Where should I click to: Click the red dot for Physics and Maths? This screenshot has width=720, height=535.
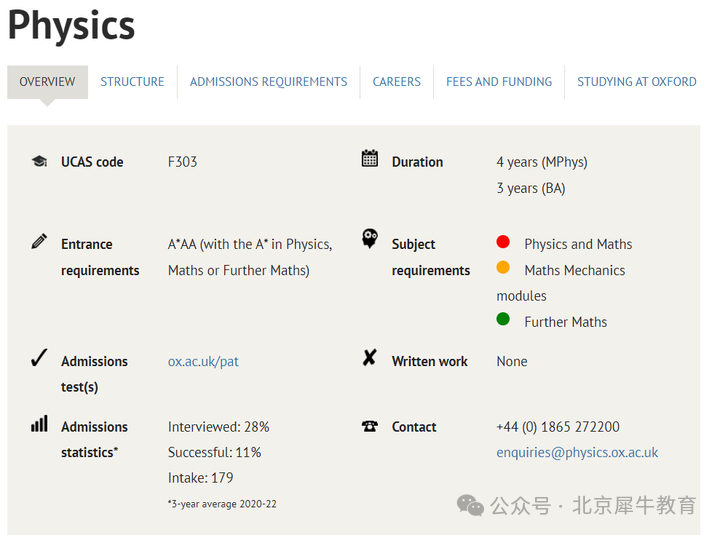pyautogui.click(x=503, y=242)
